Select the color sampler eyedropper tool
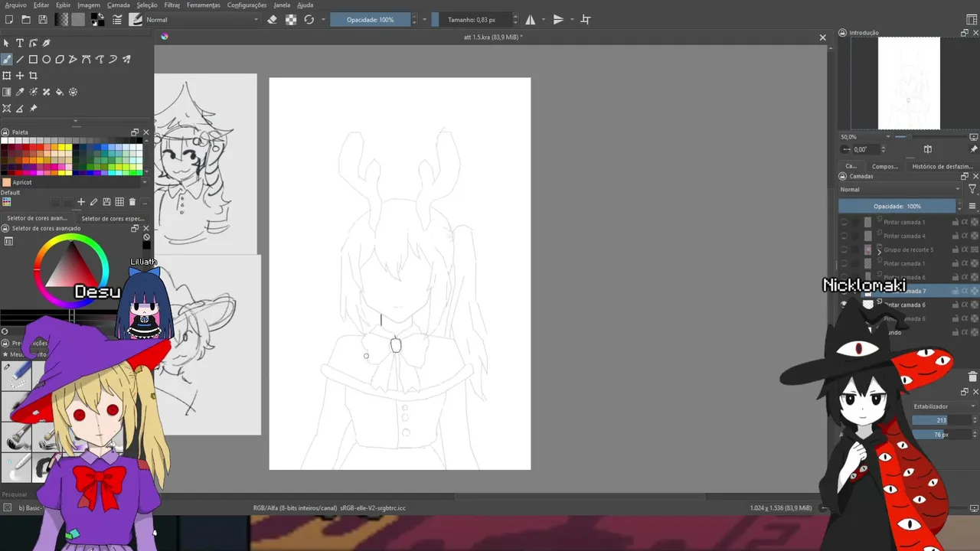Screen dimensions: 980x551 click(x=20, y=92)
